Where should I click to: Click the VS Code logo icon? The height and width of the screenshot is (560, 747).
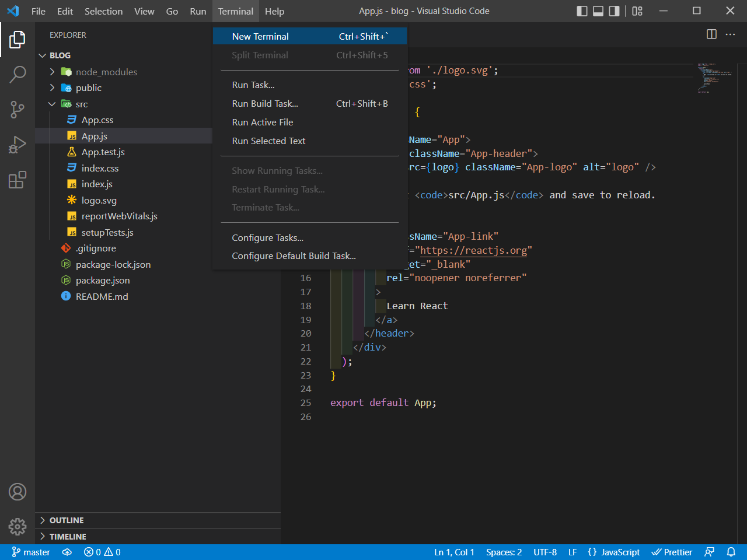coord(13,11)
